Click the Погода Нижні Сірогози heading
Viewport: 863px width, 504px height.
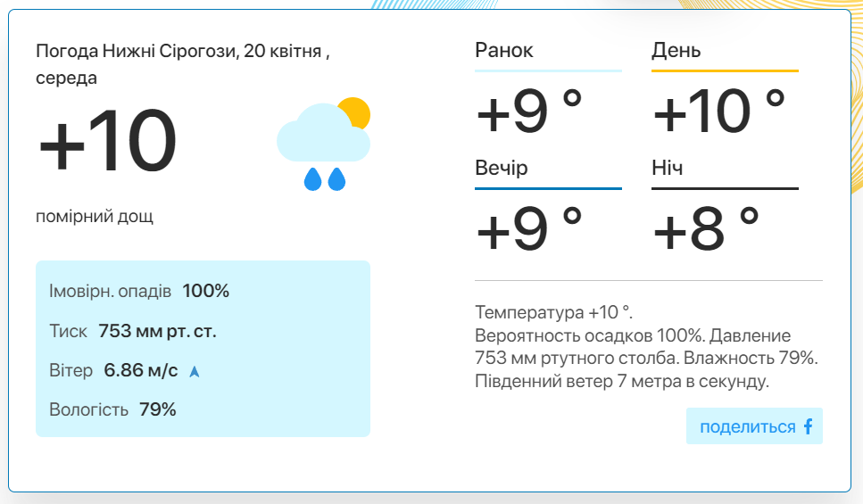click(x=183, y=64)
